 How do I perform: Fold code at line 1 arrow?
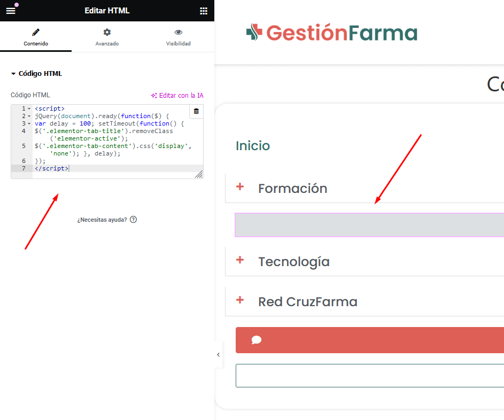click(29, 108)
